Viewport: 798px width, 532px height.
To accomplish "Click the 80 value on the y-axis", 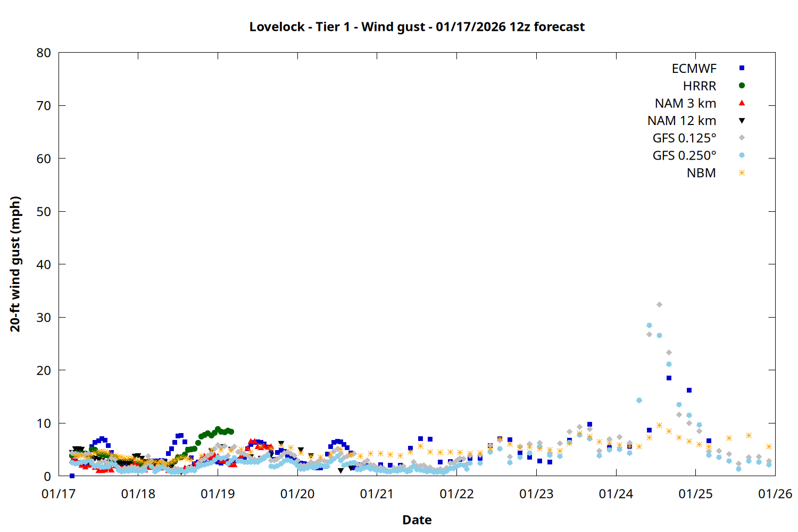I will pyautogui.click(x=44, y=53).
